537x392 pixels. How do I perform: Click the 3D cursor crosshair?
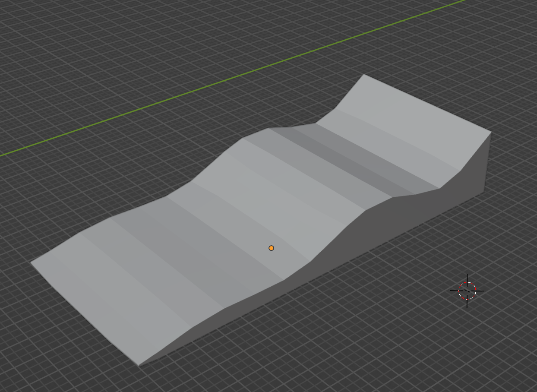tap(467, 291)
